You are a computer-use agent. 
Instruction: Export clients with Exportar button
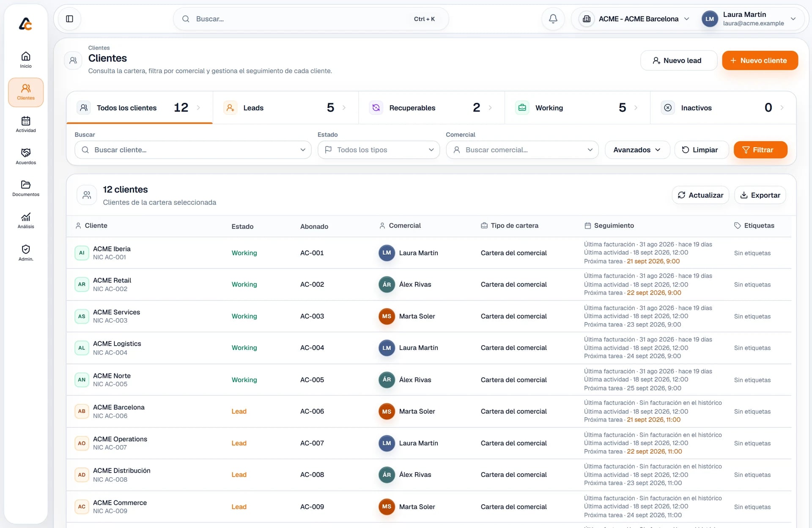pyautogui.click(x=760, y=195)
